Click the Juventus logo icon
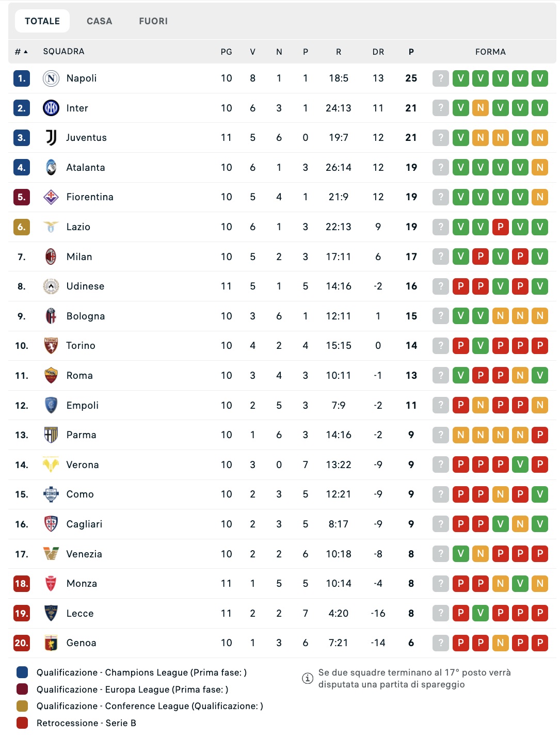The image size is (560, 737). 51,138
